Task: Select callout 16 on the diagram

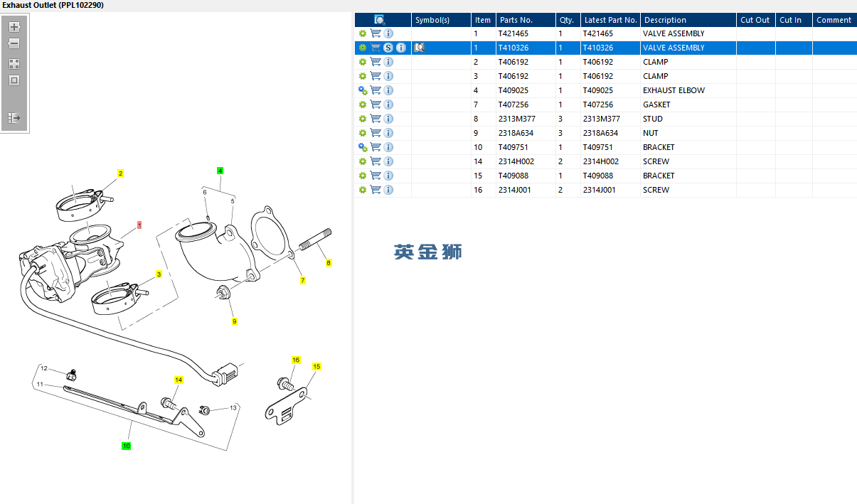Action: 296,360
